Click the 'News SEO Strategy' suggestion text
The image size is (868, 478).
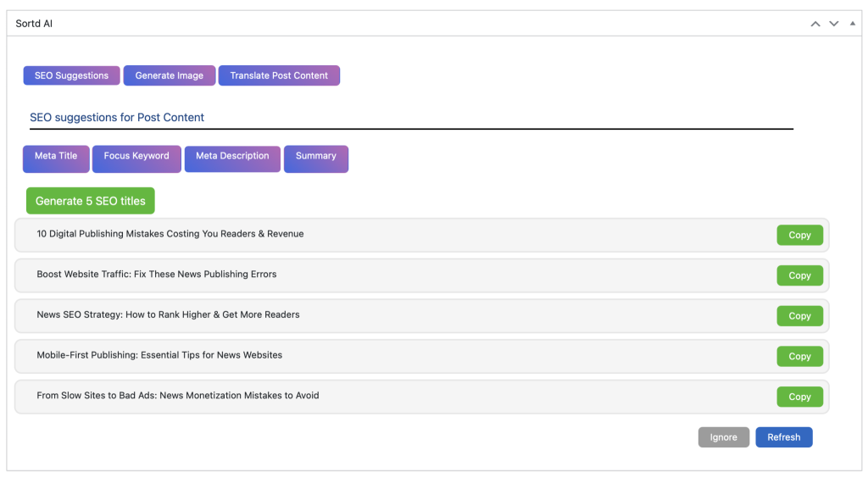coord(168,314)
